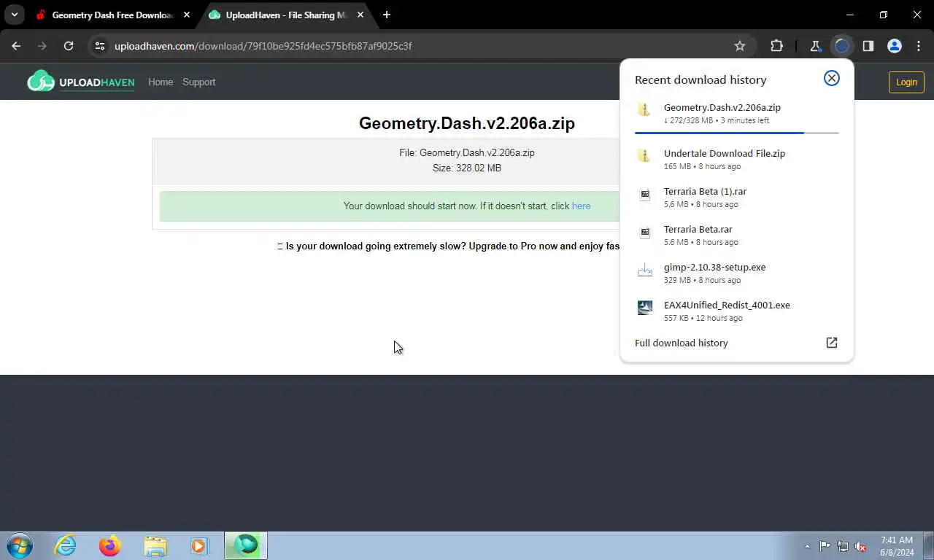Viewport: 934px width, 560px height.
Task: Launch Firefox from the taskbar
Action: pyautogui.click(x=110, y=545)
